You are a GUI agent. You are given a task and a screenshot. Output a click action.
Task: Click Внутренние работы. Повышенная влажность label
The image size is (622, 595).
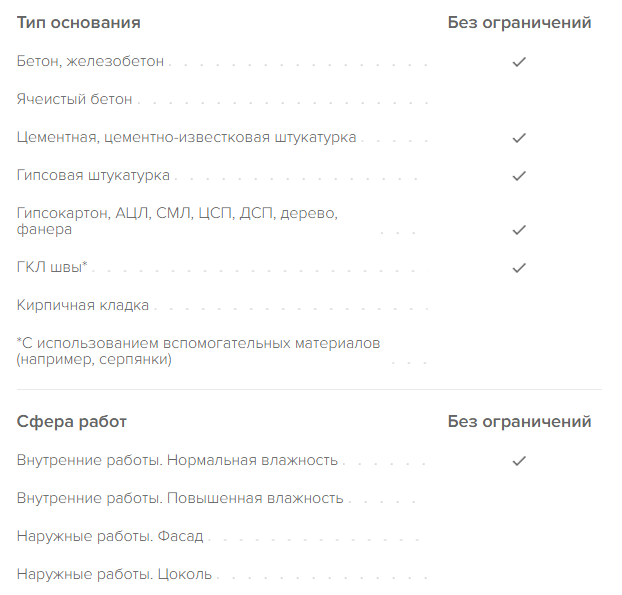click(x=180, y=498)
